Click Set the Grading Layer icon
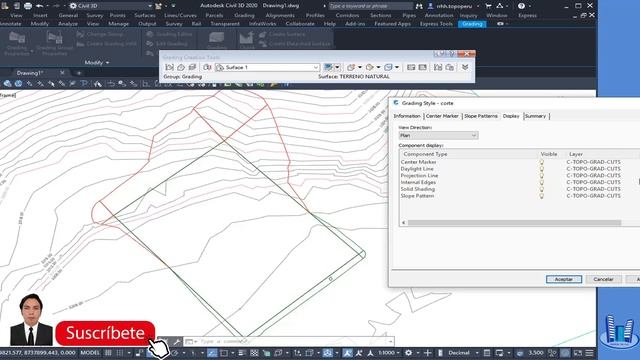The width and height of the screenshot is (640, 360). [192, 67]
